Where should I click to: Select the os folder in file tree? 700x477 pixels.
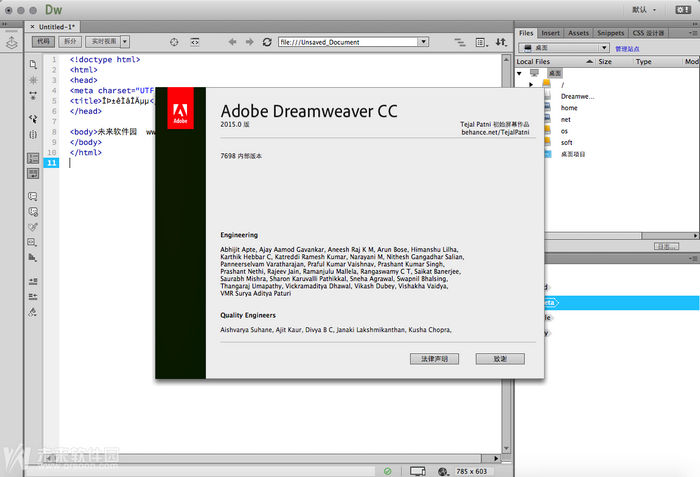[564, 131]
